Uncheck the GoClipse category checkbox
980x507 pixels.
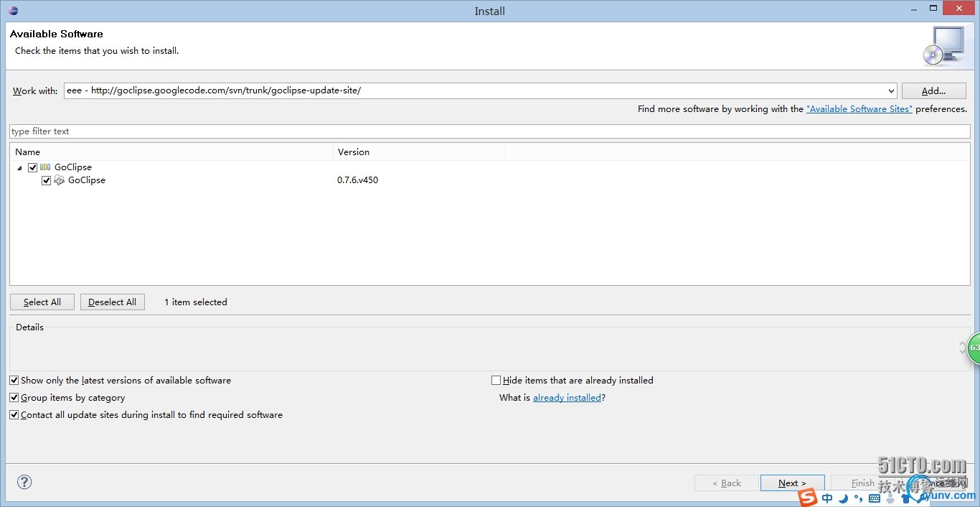click(32, 167)
